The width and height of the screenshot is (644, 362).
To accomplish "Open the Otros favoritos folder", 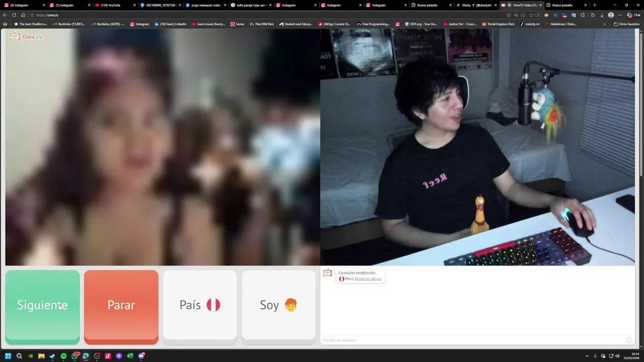I will [x=627, y=24].
